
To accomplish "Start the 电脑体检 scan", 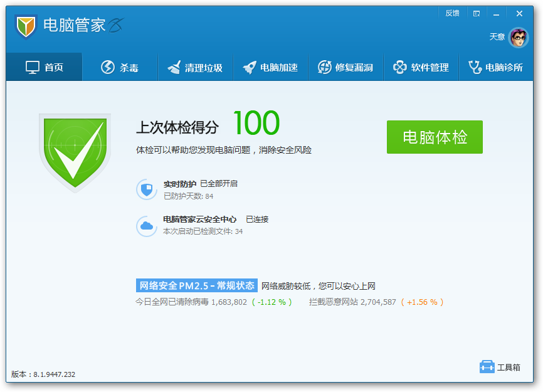I will [x=435, y=137].
